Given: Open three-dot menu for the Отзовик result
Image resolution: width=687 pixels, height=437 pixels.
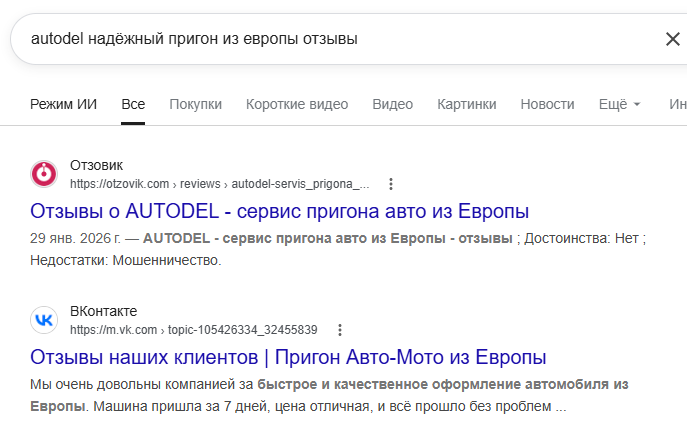Looking at the screenshot, I should (x=391, y=184).
